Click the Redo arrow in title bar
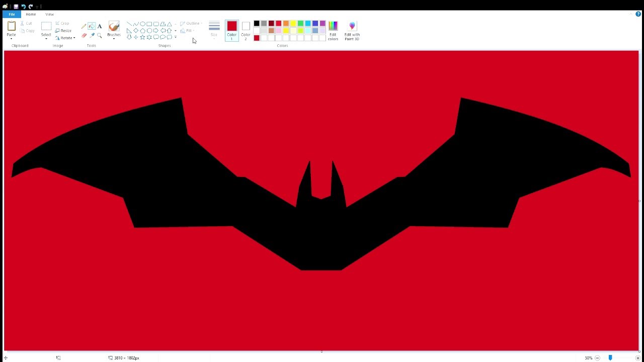Screen dimensions: 644x362 coord(31,7)
